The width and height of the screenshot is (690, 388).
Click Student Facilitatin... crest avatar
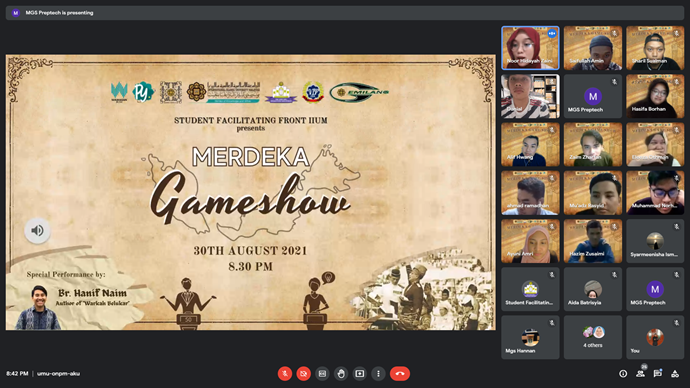coord(530,289)
